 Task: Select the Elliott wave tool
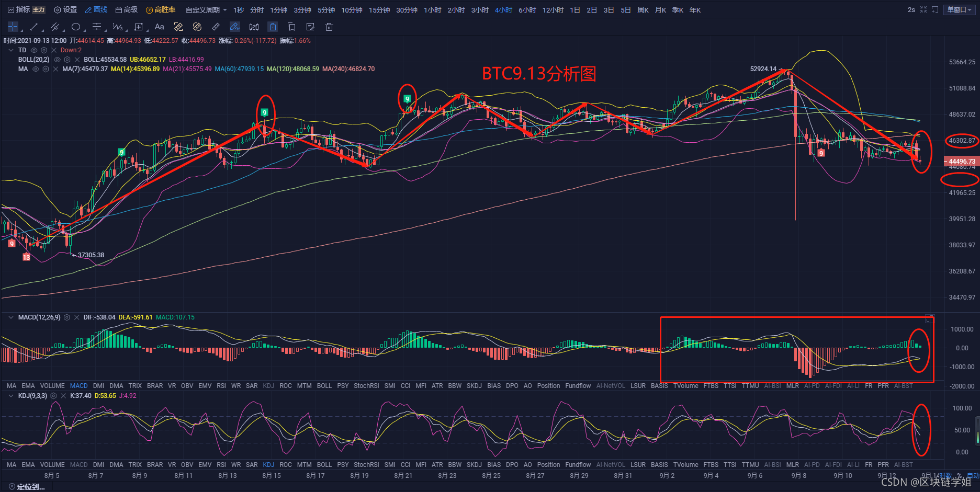pyautogui.click(x=118, y=27)
